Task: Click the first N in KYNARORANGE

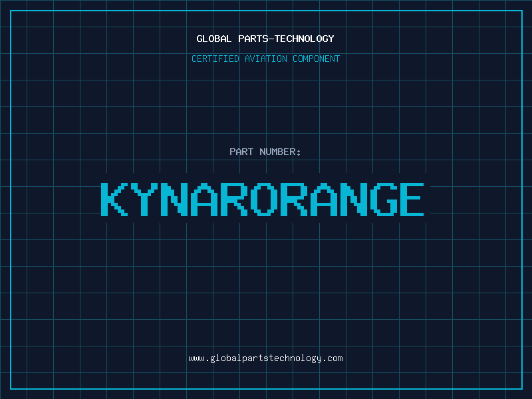Action: [x=173, y=199]
